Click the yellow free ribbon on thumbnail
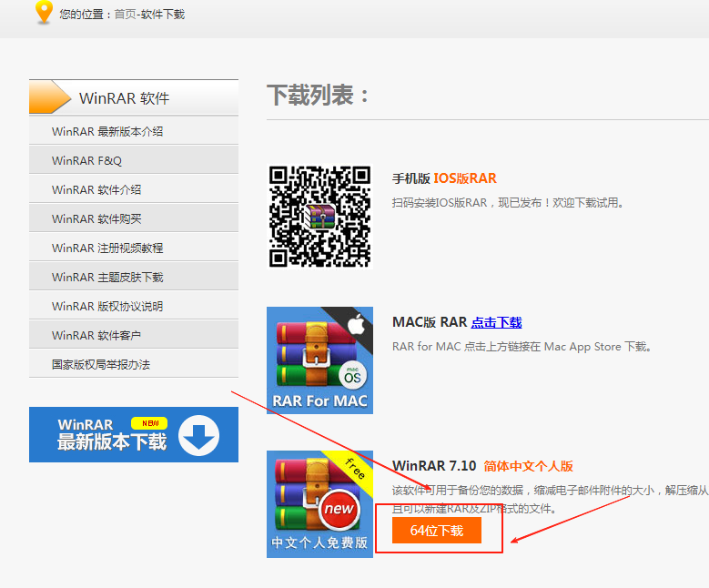The height and width of the screenshot is (588, 709). (353, 471)
